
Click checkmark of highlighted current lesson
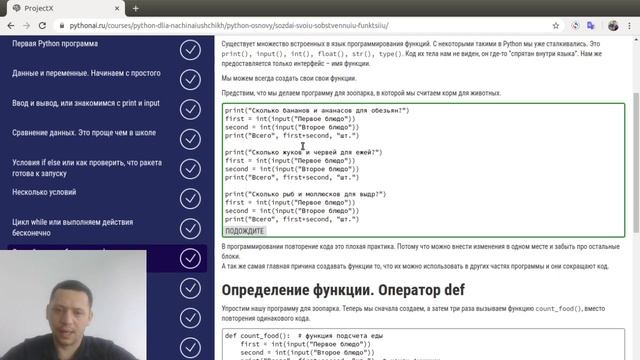(190, 258)
